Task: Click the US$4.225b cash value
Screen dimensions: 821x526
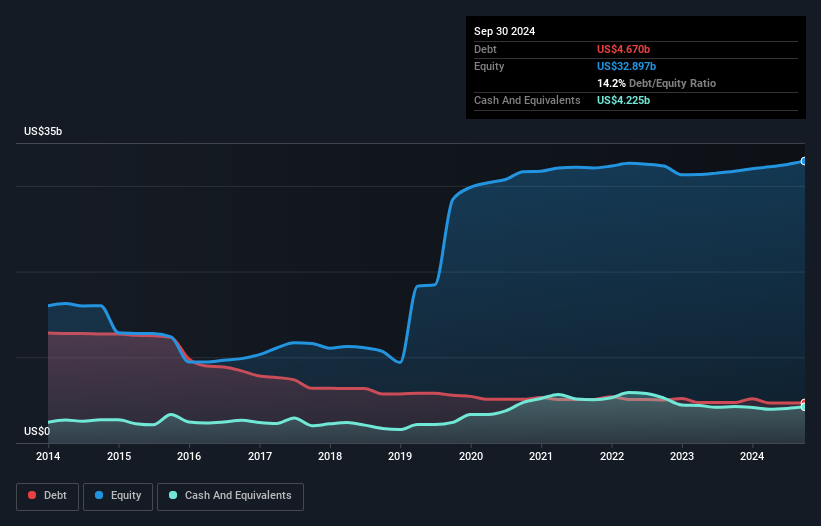Action: tap(623, 100)
